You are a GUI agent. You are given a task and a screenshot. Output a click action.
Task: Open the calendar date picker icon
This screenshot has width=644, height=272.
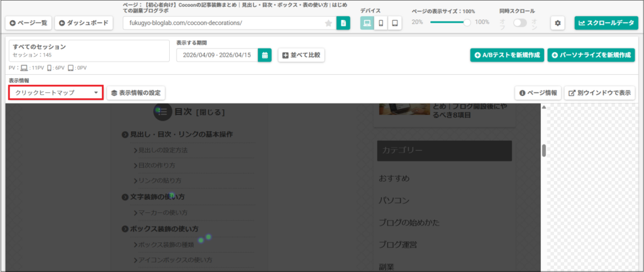point(265,55)
